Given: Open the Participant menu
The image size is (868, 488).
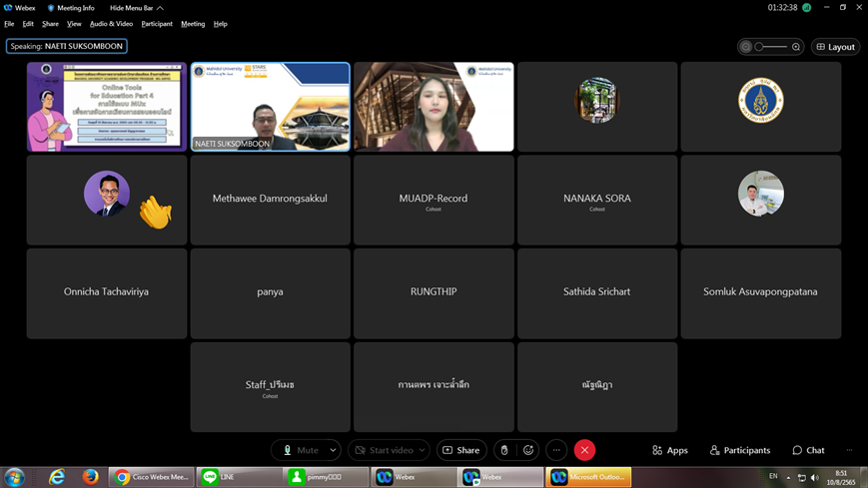Looking at the screenshot, I should pyautogui.click(x=157, y=24).
